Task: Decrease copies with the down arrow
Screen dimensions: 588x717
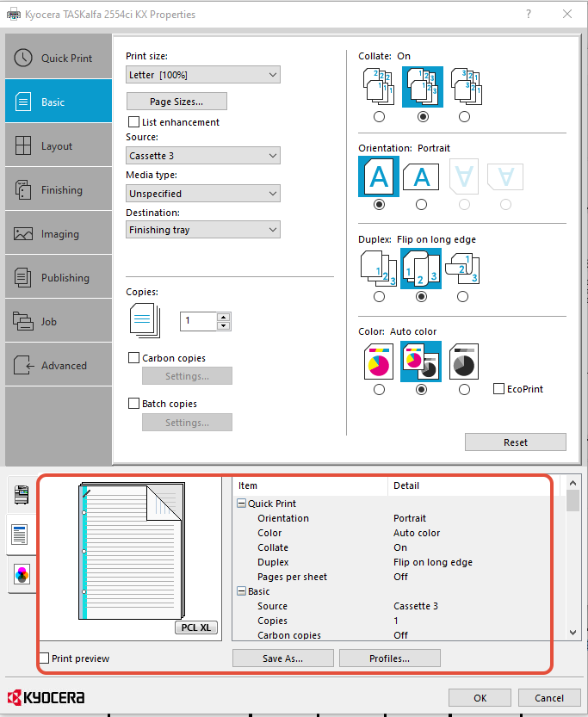Action: (223, 325)
